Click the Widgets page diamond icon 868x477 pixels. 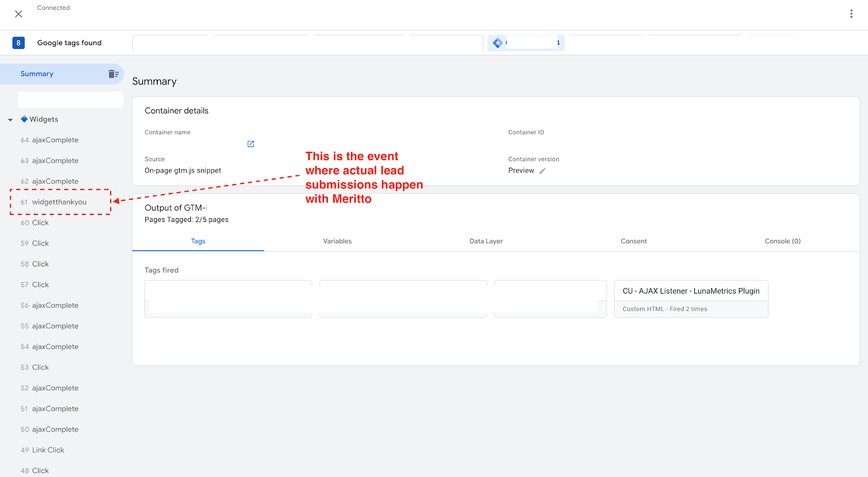(x=24, y=119)
